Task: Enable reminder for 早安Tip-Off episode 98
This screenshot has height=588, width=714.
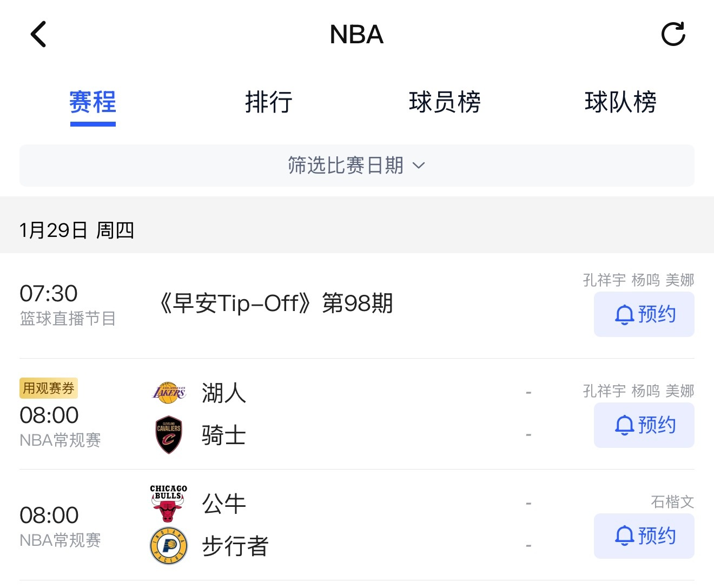Action: pyautogui.click(x=644, y=314)
